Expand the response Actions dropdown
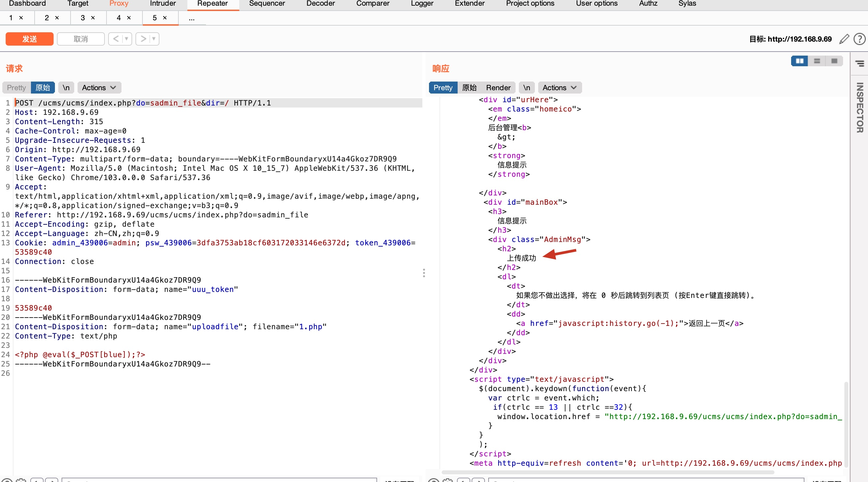 pos(559,88)
